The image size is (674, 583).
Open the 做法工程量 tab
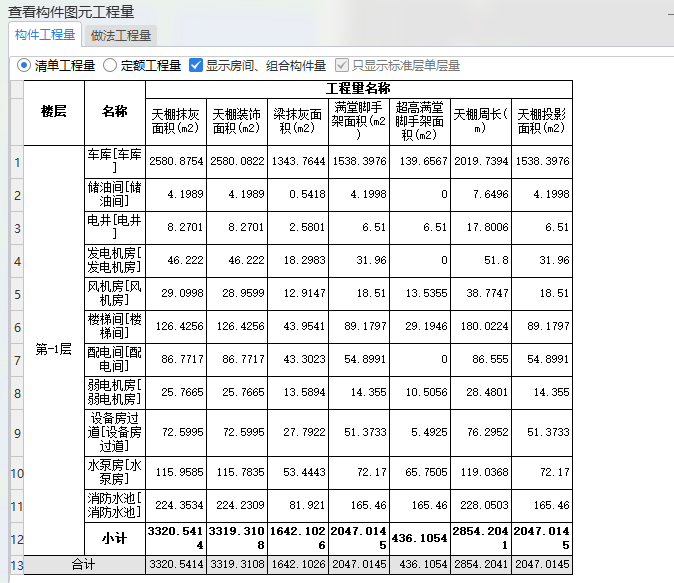coord(121,36)
